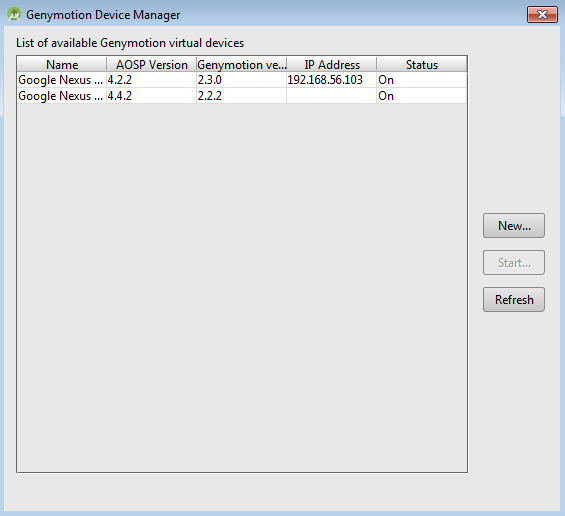Refresh the virtual devices list
This screenshot has width=565, height=516.
[513, 299]
